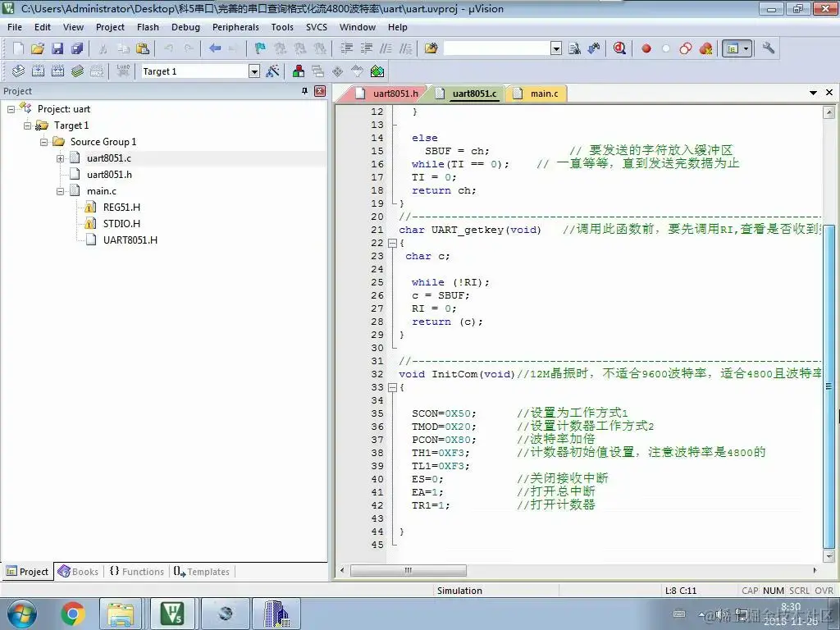Click the Open file folder icon

pos(38,48)
